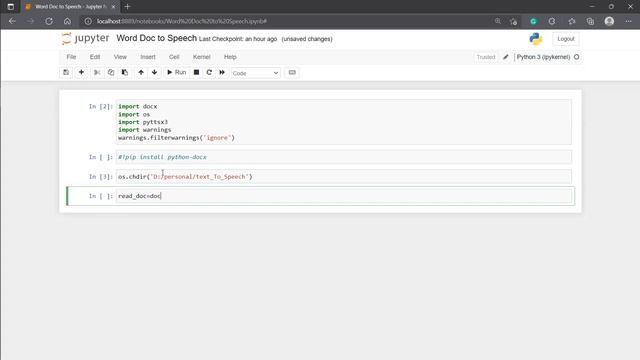Go back in the browser

pyautogui.click(x=12, y=21)
